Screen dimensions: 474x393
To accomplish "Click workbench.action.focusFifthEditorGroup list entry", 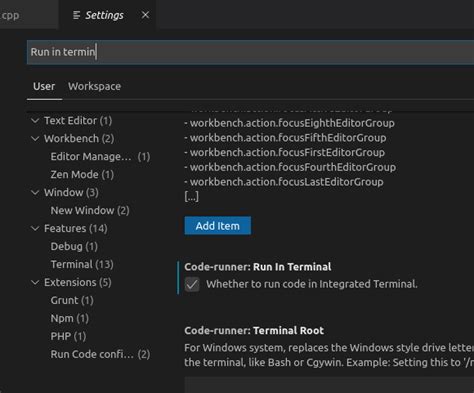I will pos(285,138).
